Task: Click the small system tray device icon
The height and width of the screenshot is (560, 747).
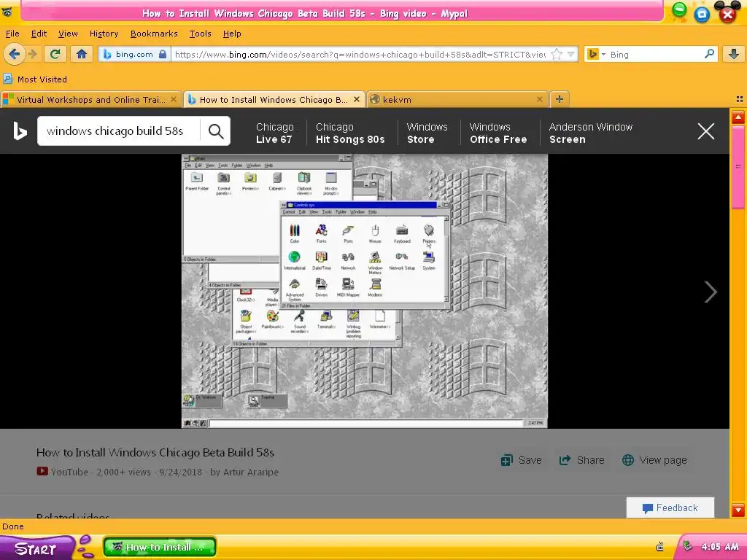Action: click(x=659, y=547)
